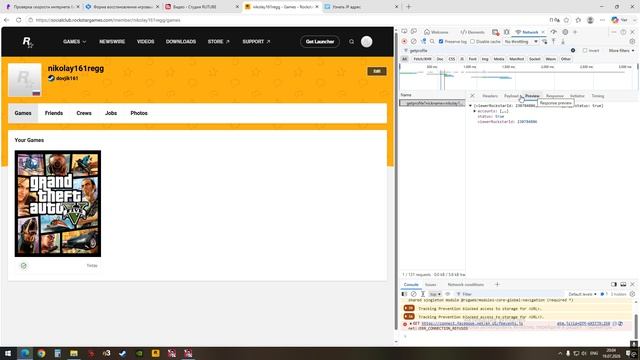Viewport: 640px width, 360px height.
Task: Select the Fetch/XHR request type filter
Action: 422,59
